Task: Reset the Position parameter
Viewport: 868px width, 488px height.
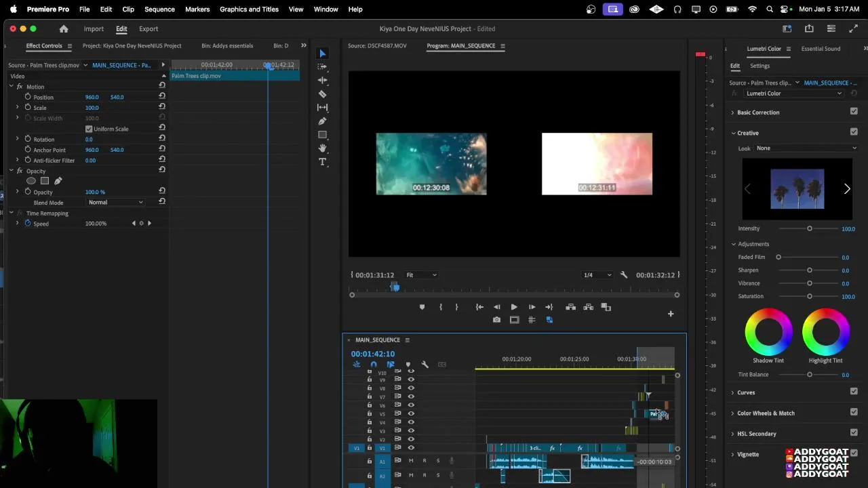Action: point(162,97)
